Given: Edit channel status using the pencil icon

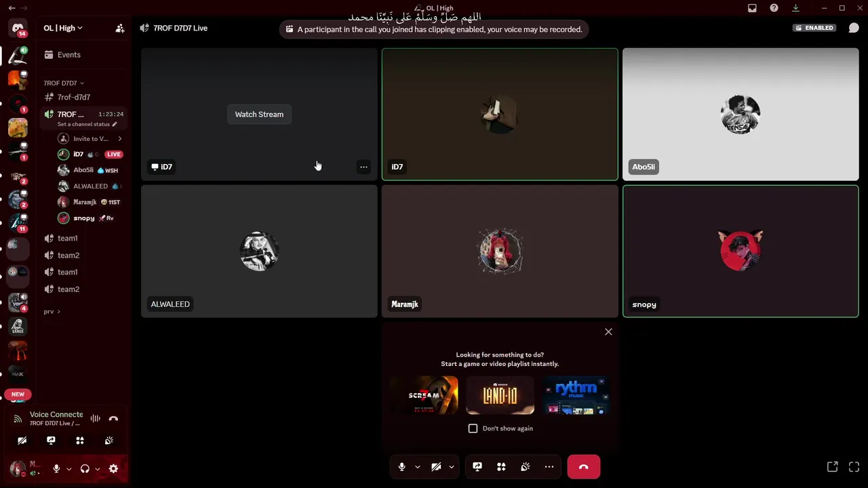Looking at the screenshot, I should [x=115, y=125].
